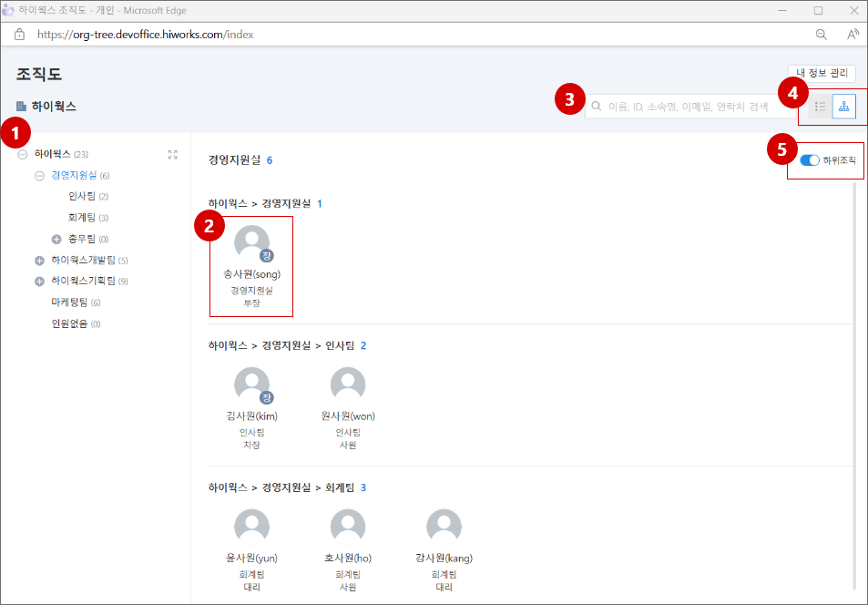Click the read aloud icon in the address bar
The height and width of the screenshot is (605, 868).
[853, 35]
